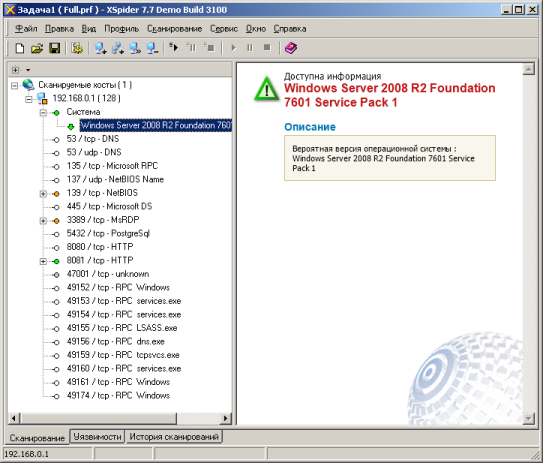
Task: Select the Сканирование bottom tab
Action: click(37, 438)
